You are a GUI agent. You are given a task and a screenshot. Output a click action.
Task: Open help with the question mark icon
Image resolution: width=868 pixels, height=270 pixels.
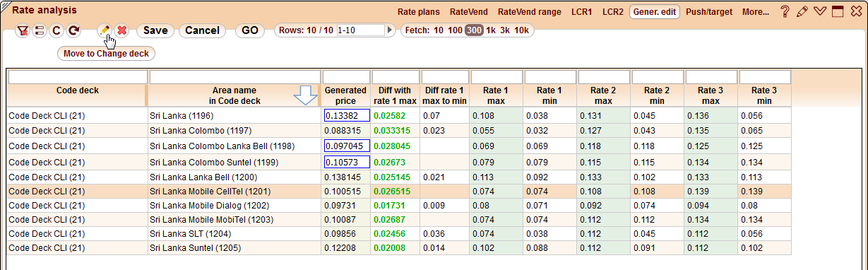(785, 11)
